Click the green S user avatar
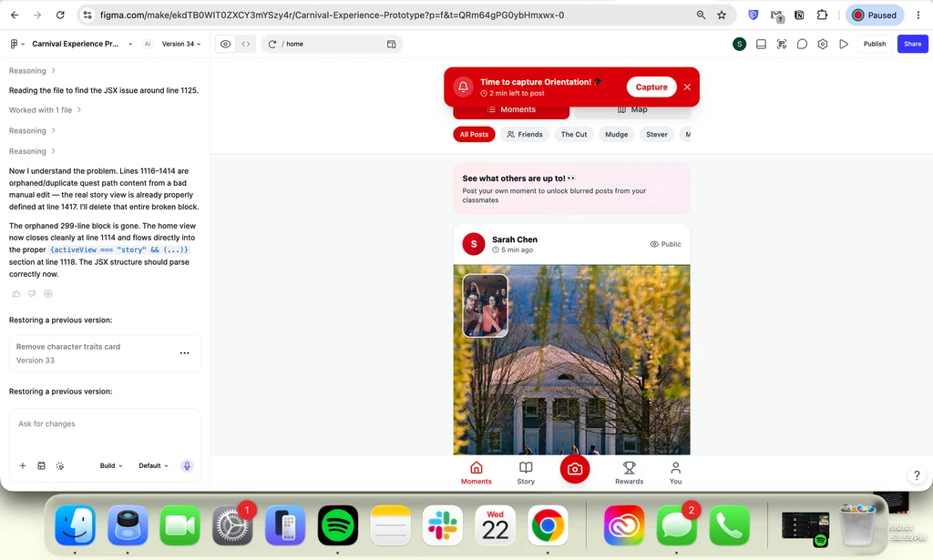Image resolution: width=933 pixels, height=560 pixels. (739, 44)
